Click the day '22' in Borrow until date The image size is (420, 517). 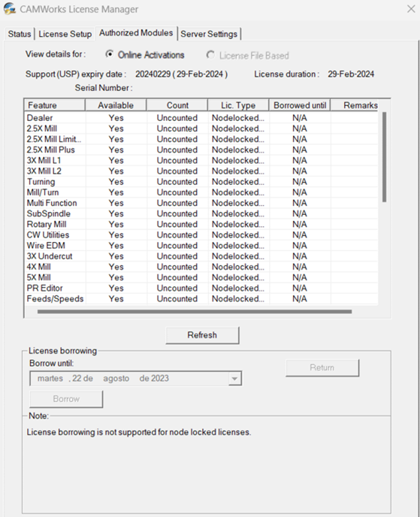(77, 378)
